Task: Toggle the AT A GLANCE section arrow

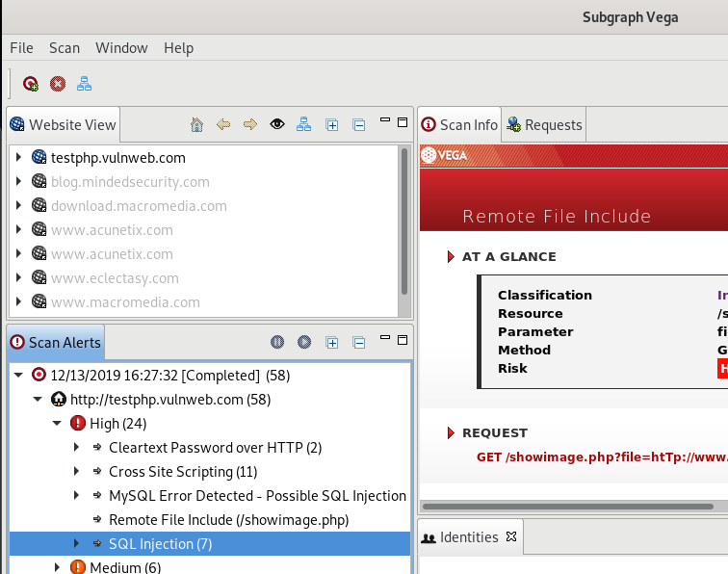Action: (451, 256)
